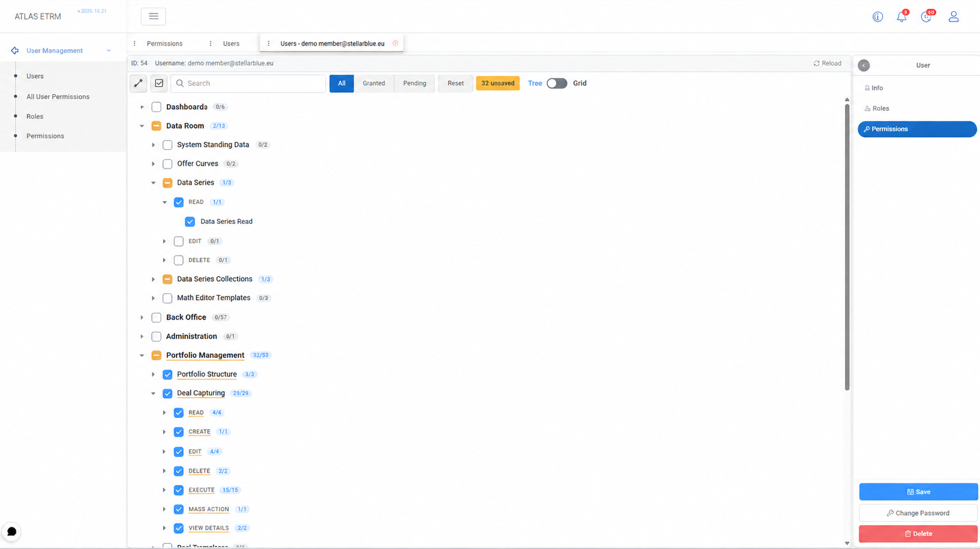Collapse the Data Room node
This screenshot has height=549, width=980.
pos(142,126)
